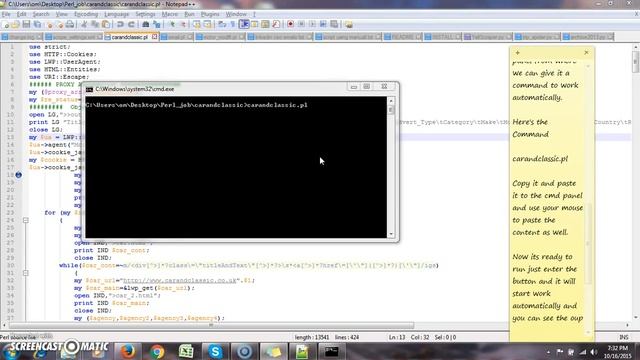Image resolution: width=640 pixels, height=360 pixels.
Task: Open Firefox from the taskbar
Action: [x=128, y=351]
